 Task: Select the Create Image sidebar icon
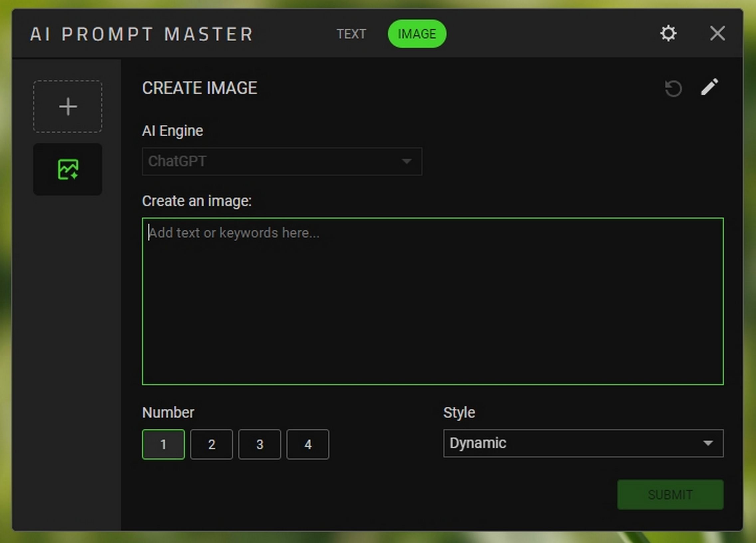[x=68, y=169]
